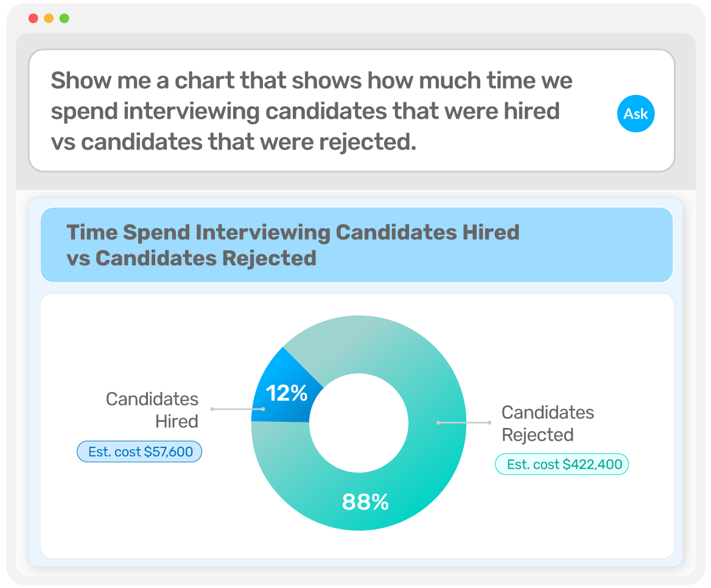Click the chart title header banner
Image resolution: width=711 pixels, height=588 pixels.
356,245
